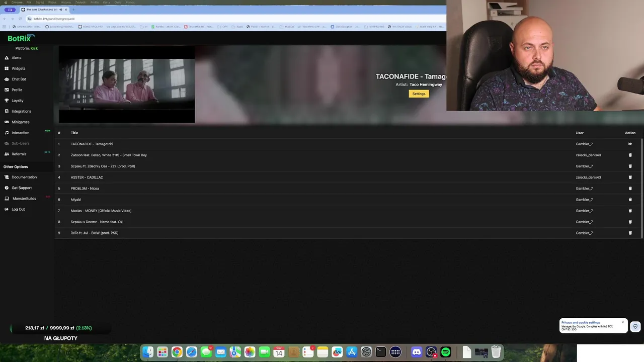Delete the ReTo ft. Avi BMW request
The image size is (644, 362).
click(x=630, y=233)
